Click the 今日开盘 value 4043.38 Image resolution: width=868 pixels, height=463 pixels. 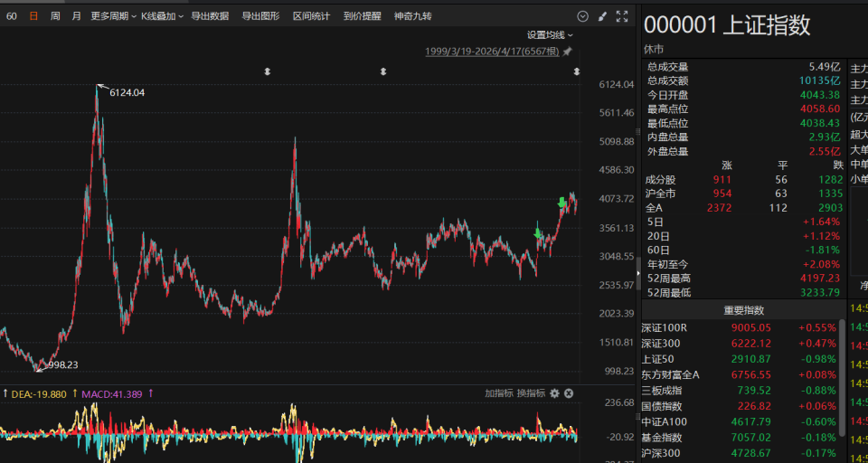coord(820,95)
